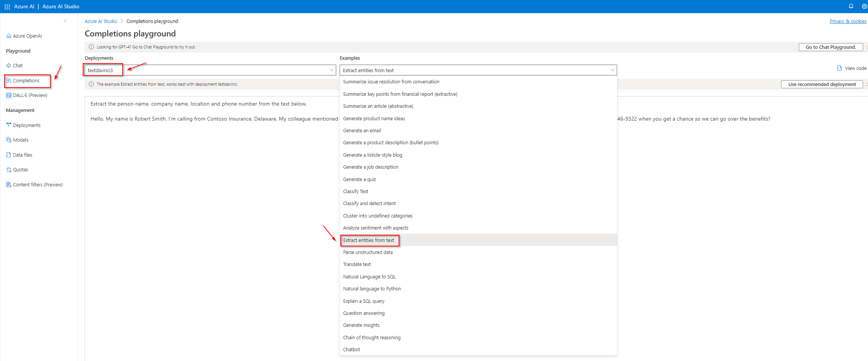Click the Data files icon

9,155
